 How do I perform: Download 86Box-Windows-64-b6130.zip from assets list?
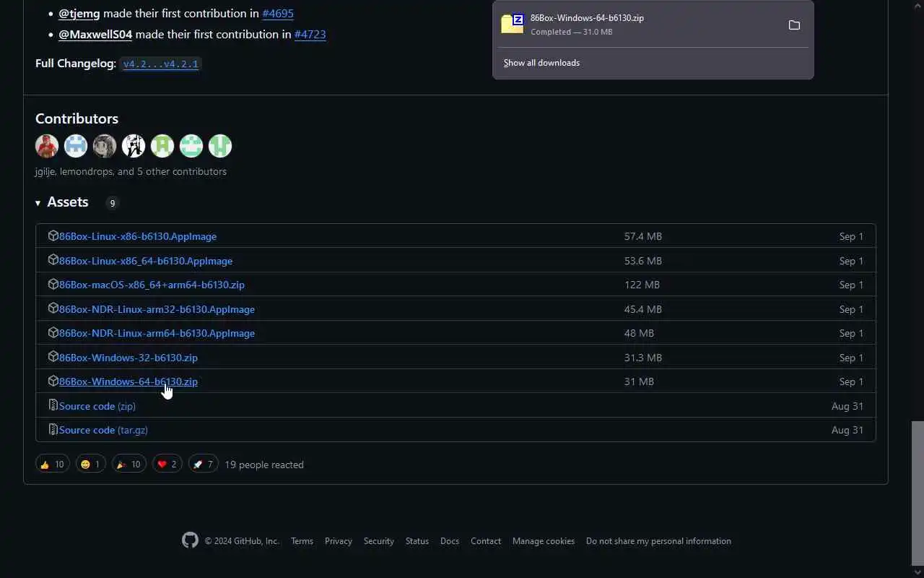(128, 381)
